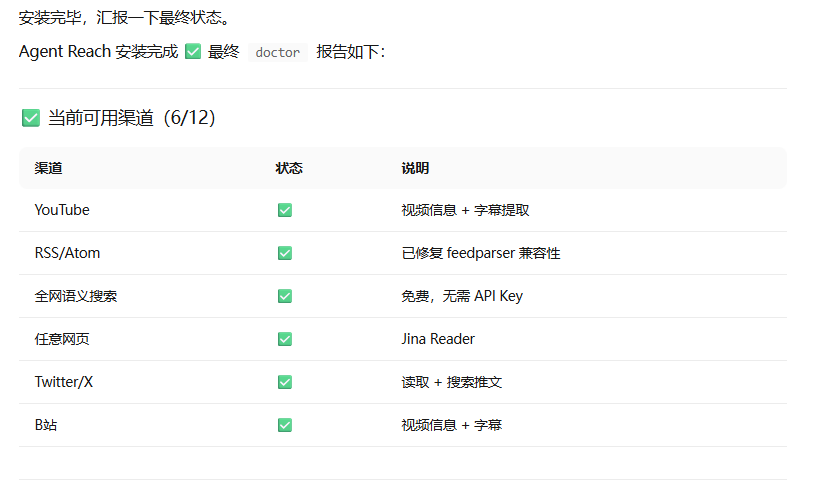Click the B站 channel name
This screenshot has height=488, width=815.
tap(48, 425)
